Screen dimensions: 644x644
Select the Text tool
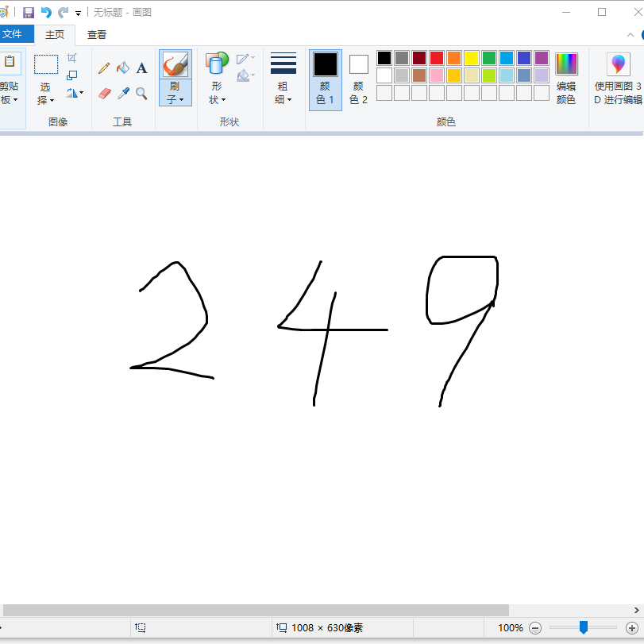(142, 68)
